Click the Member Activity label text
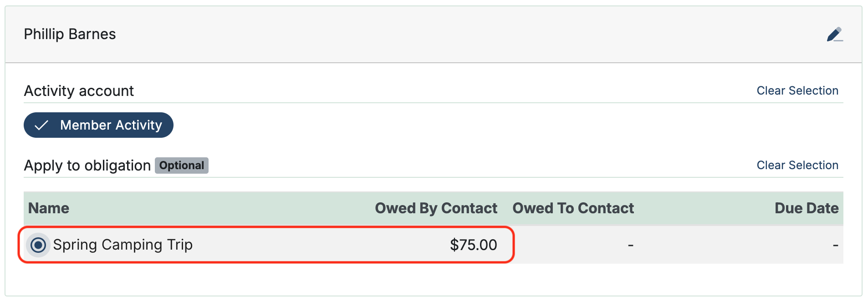The image size is (868, 301). click(111, 125)
